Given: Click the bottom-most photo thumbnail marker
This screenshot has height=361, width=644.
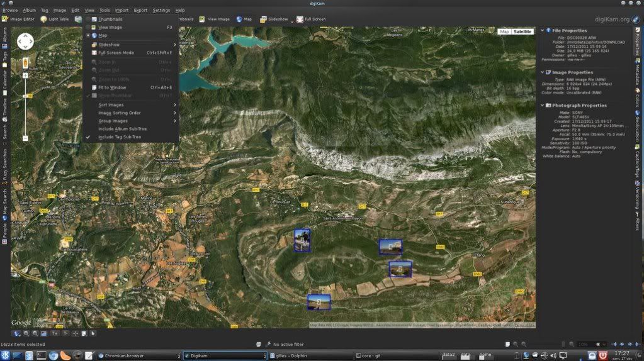Looking at the screenshot, I should tap(319, 302).
